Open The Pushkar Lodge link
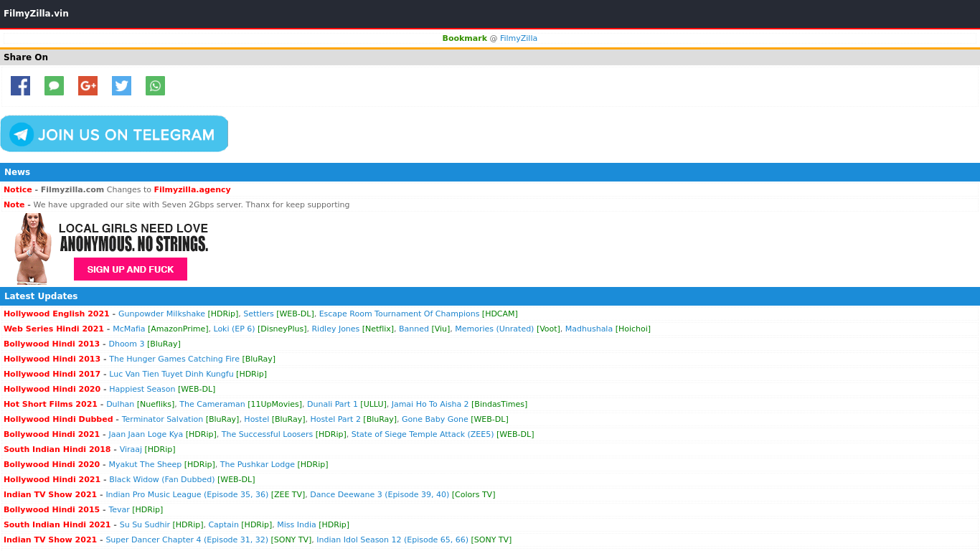Viewport: 980px width, 551px height. (258, 465)
